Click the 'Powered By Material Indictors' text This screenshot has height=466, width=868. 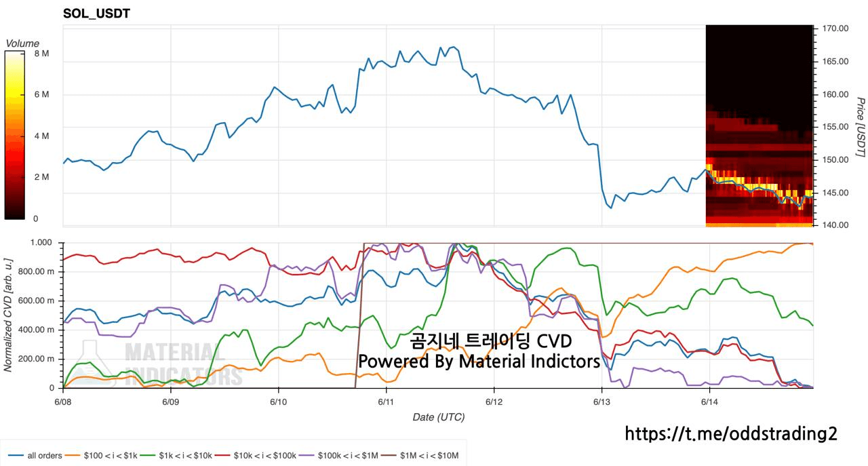(479, 362)
